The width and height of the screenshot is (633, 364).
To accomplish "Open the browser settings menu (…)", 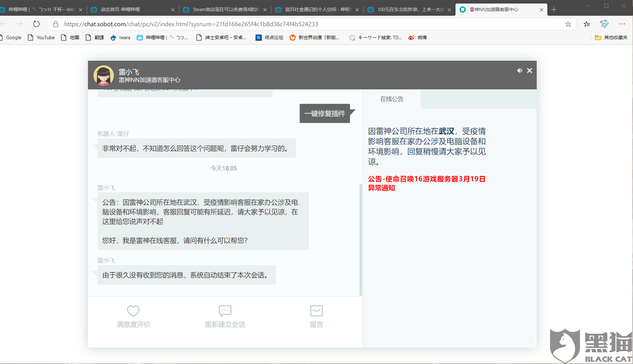I will coord(622,24).
